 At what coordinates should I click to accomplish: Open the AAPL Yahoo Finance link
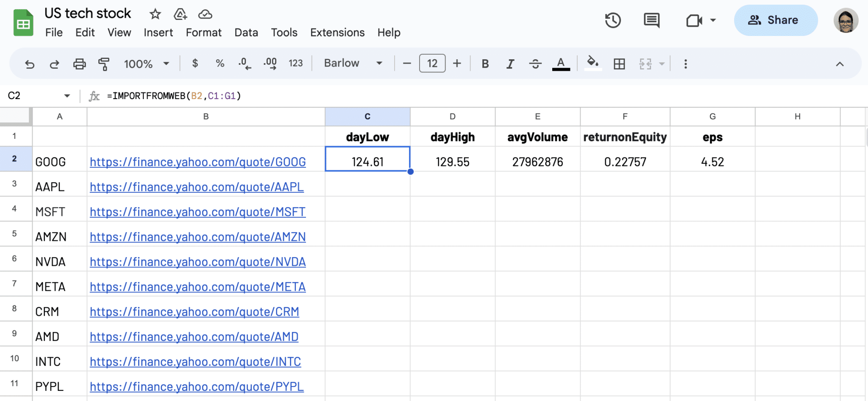click(x=196, y=187)
